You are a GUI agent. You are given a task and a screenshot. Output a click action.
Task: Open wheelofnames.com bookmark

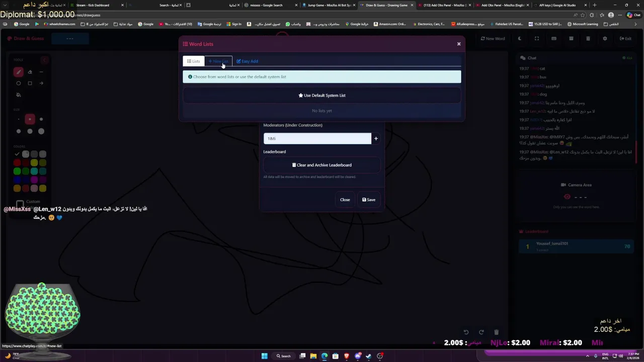pyautogui.click(x=59, y=24)
